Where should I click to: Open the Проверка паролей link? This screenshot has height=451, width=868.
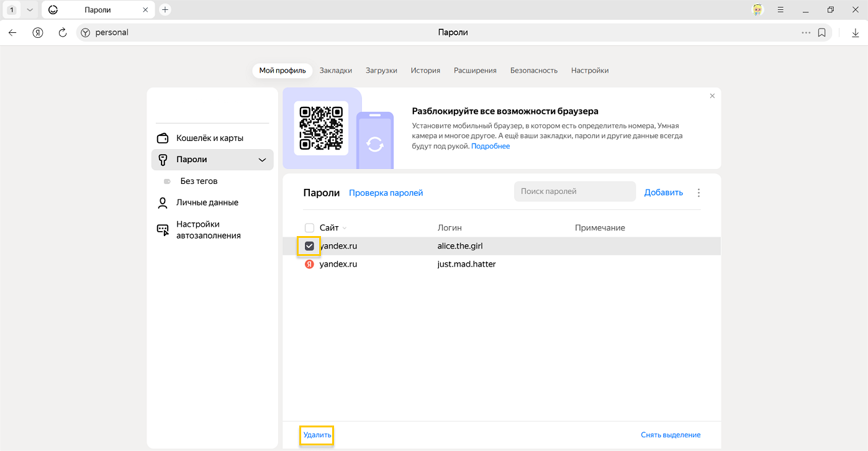(386, 193)
